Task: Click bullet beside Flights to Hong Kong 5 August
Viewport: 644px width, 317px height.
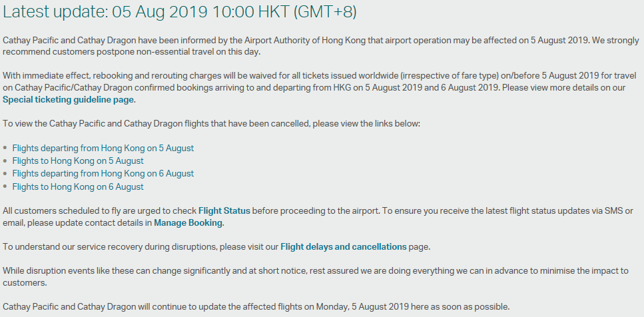Action: 5,160
